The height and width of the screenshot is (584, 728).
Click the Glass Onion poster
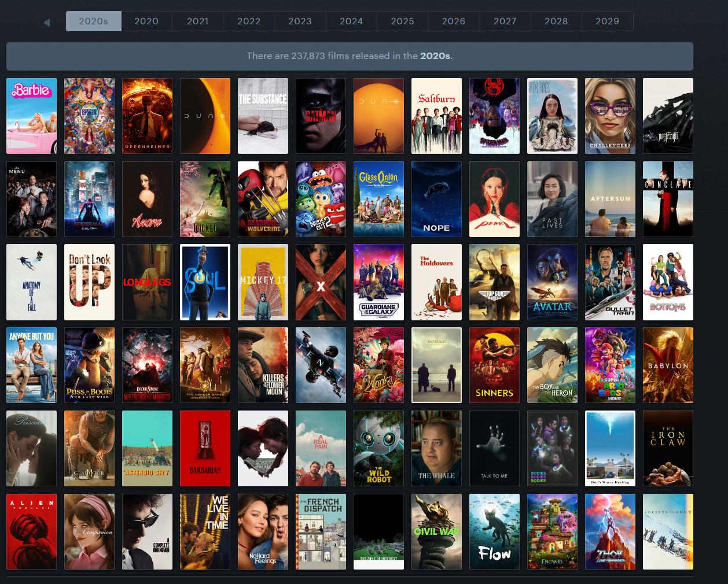[x=379, y=199]
